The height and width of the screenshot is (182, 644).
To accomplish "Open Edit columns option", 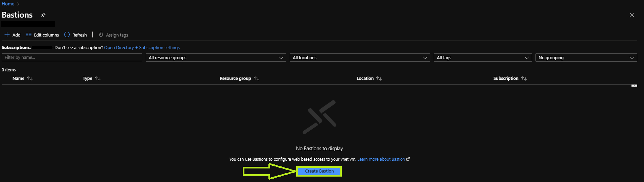I will point(42,35).
